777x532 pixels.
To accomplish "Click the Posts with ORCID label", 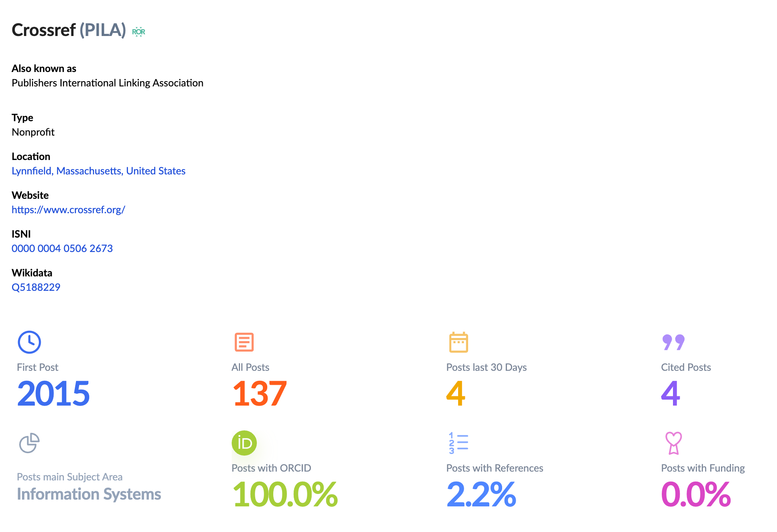I will pos(271,468).
